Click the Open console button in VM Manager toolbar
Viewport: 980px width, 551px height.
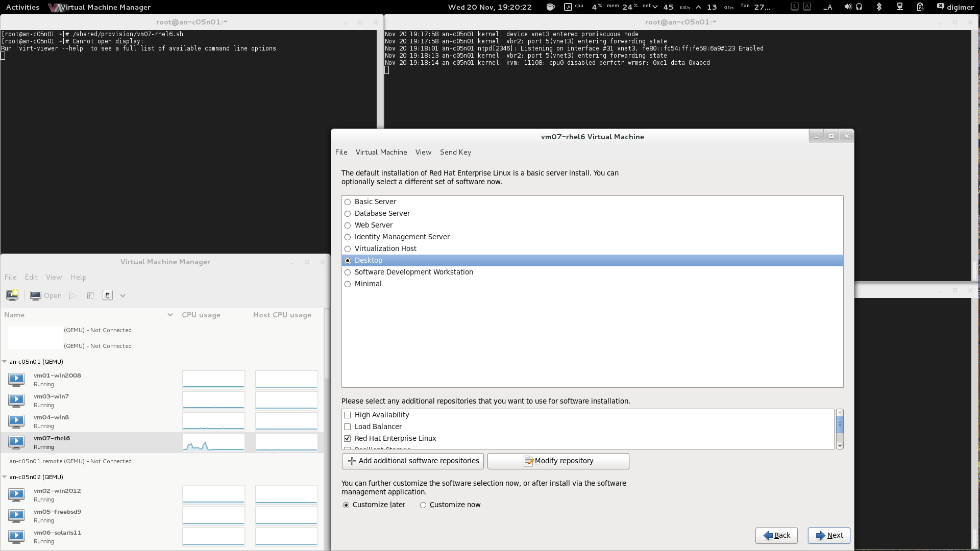[x=46, y=295]
